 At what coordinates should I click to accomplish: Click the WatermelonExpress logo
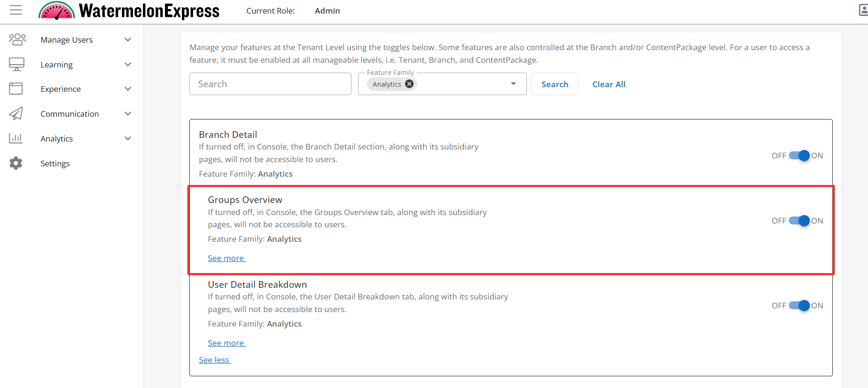(x=129, y=11)
